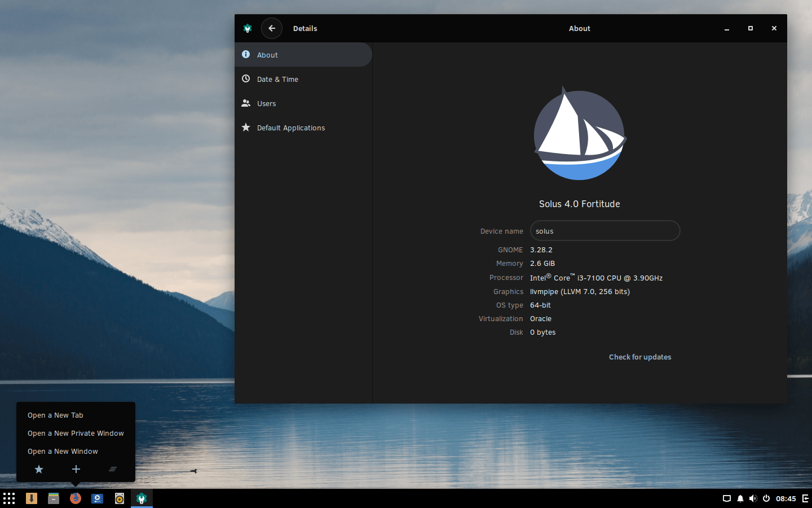Click the lines icon in the Firefox popover
Viewport: 812px width, 508px height.
pos(113,469)
